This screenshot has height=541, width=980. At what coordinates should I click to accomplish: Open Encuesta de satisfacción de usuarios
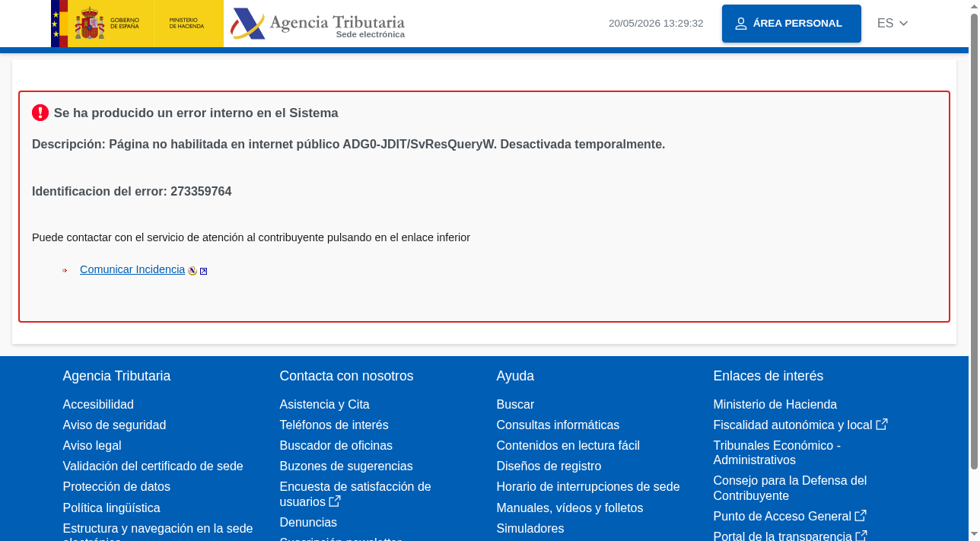coord(355,495)
